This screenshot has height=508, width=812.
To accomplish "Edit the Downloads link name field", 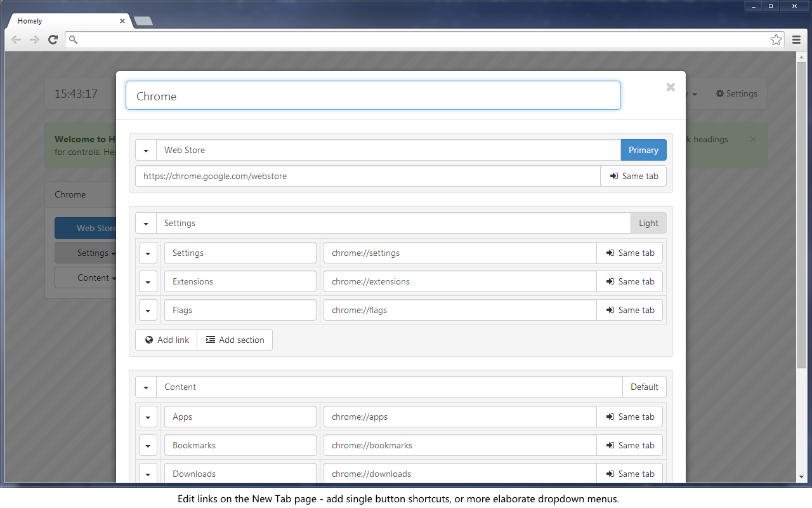I will (240, 474).
